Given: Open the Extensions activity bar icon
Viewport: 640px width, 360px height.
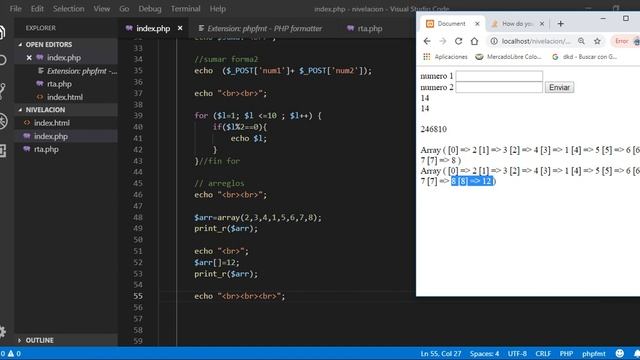Looking at the screenshot, I should [x=2, y=151].
